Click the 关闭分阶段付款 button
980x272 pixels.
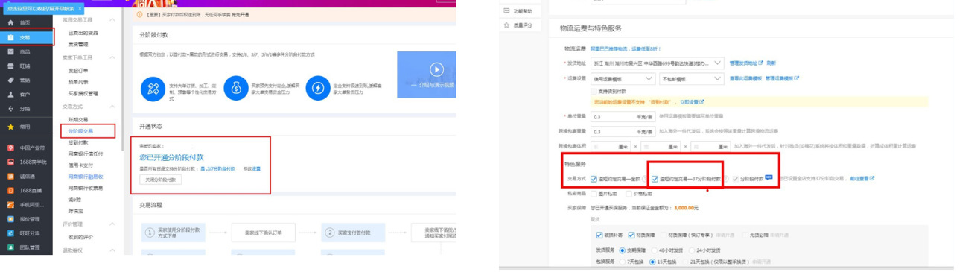point(160,180)
